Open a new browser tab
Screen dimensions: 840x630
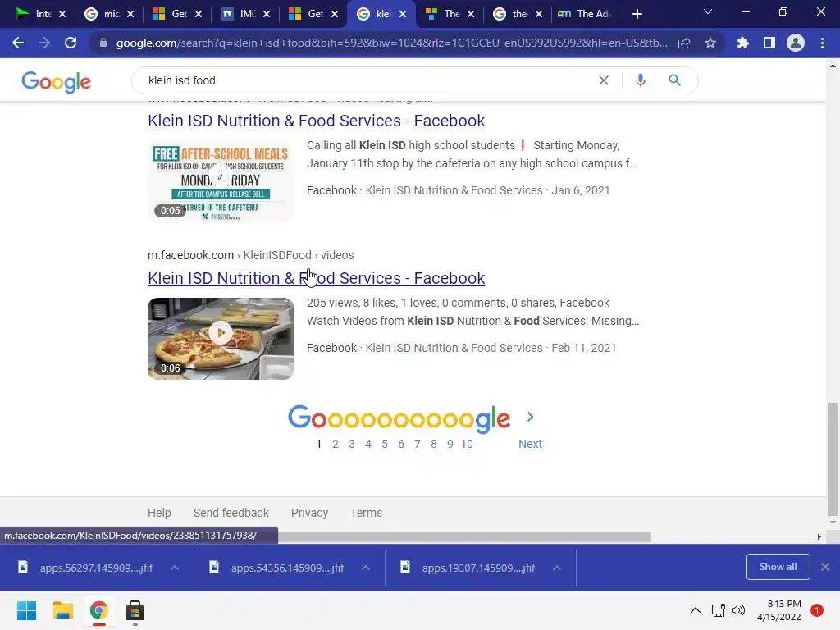[637, 14]
